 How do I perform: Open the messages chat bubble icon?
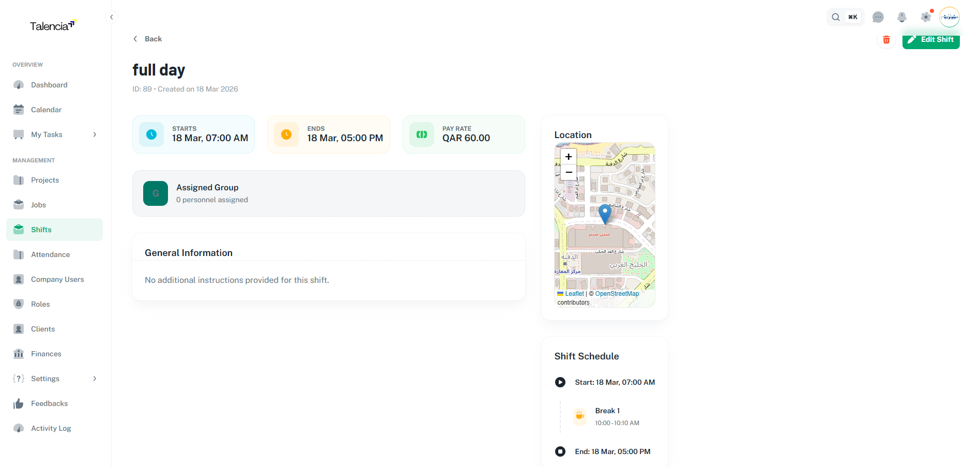pos(878,17)
